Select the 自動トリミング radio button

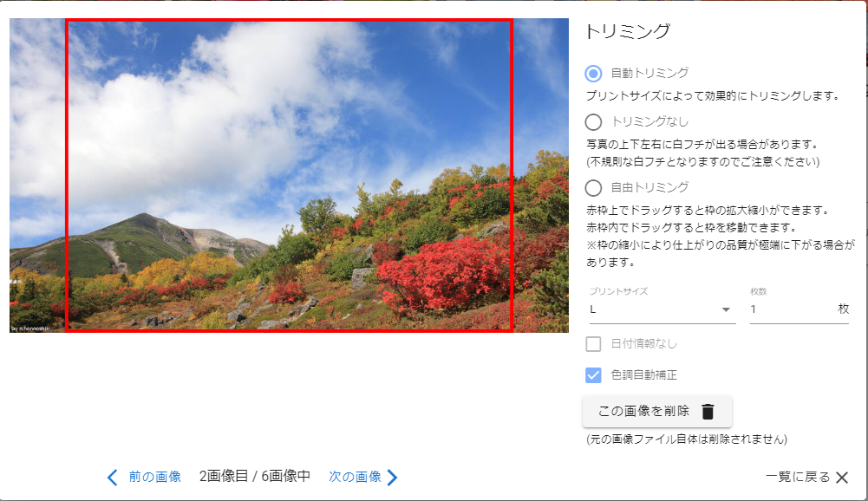tap(593, 74)
